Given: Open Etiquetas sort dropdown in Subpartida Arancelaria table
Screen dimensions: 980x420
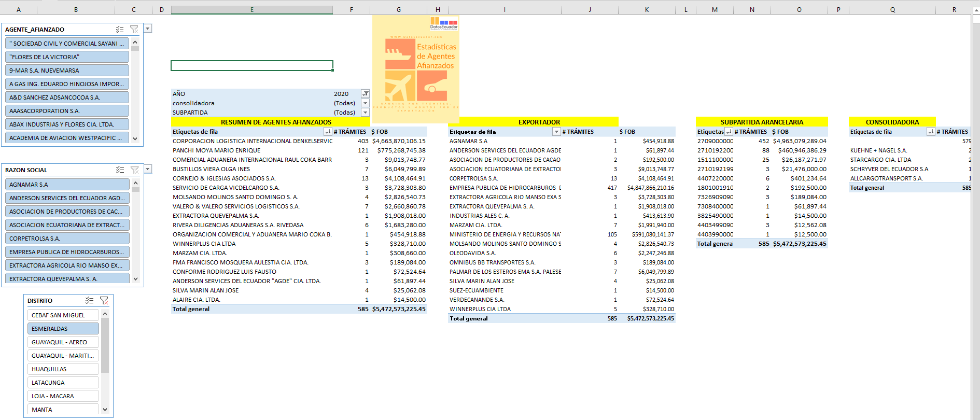Looking at the screenshot, I should pyautogui.click(x=729, y=132).
